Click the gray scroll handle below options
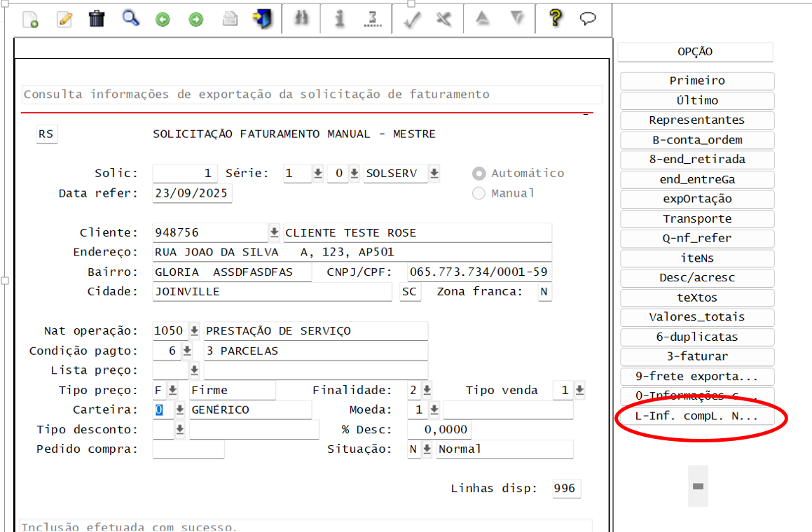812x532 pixels. tap(698, 486)
